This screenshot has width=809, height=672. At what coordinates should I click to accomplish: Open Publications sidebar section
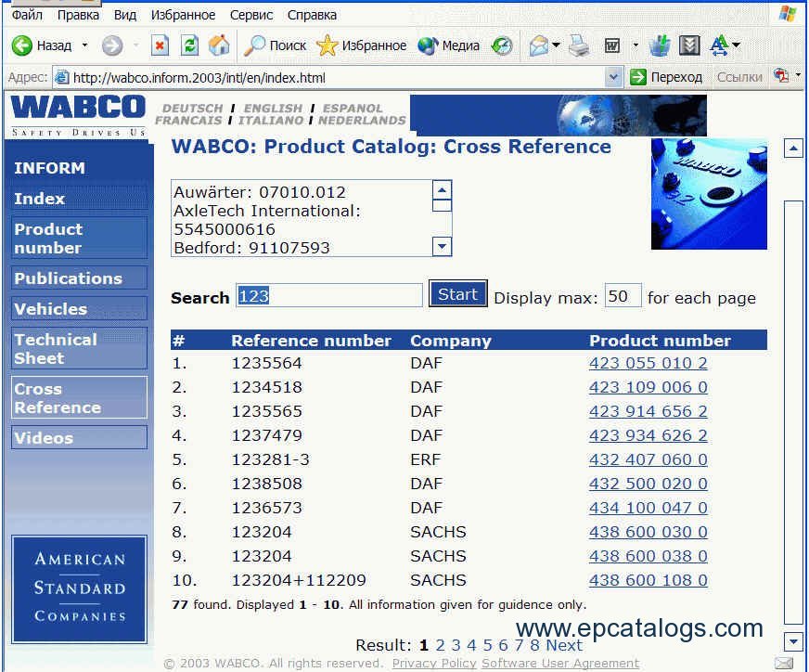pos(79,278)
